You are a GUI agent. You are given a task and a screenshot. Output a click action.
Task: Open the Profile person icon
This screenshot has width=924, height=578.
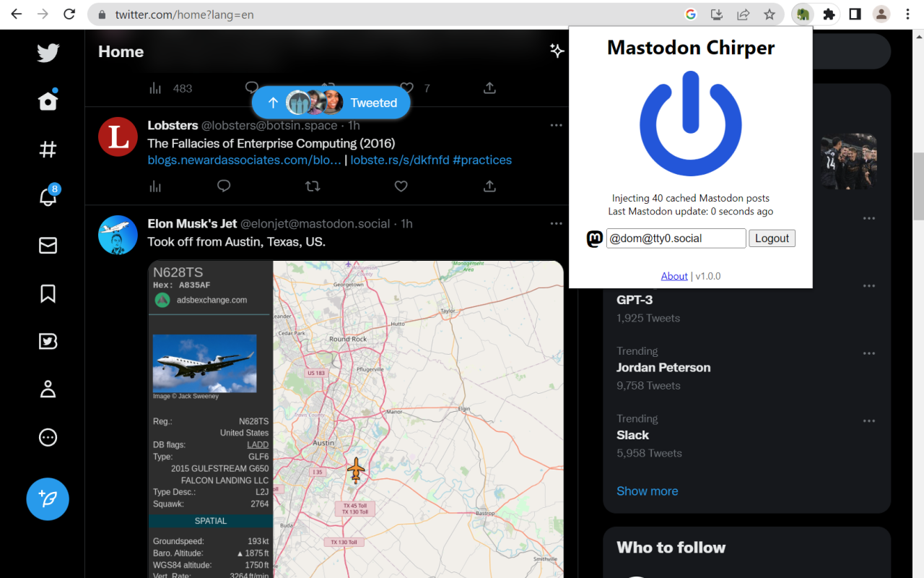click(48, 389)
